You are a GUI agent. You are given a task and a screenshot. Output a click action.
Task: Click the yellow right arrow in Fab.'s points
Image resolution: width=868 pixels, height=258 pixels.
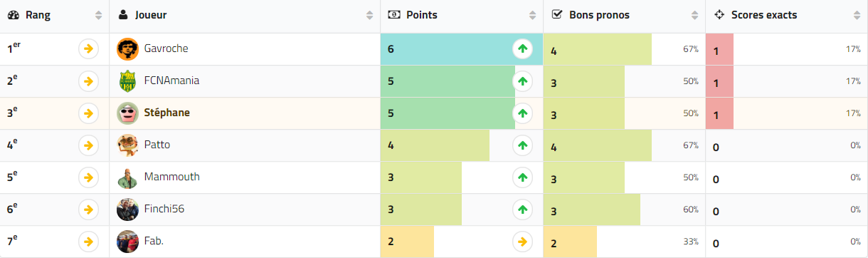tap(523, 242)
